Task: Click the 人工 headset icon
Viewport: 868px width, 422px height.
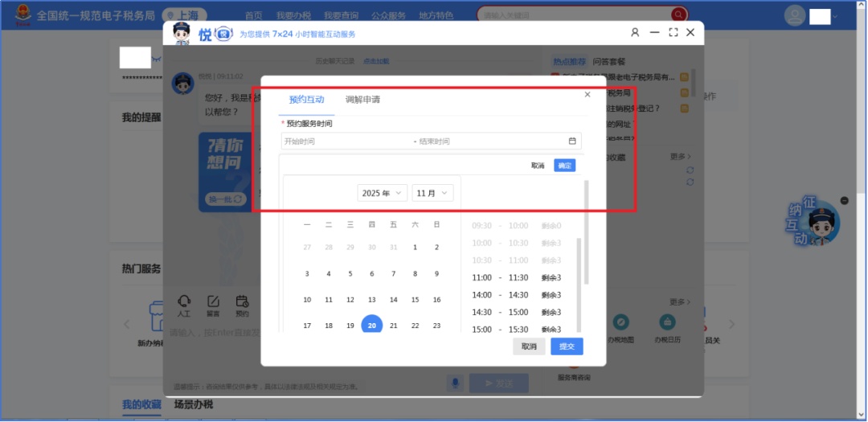Action: click(x=184, y=302)
